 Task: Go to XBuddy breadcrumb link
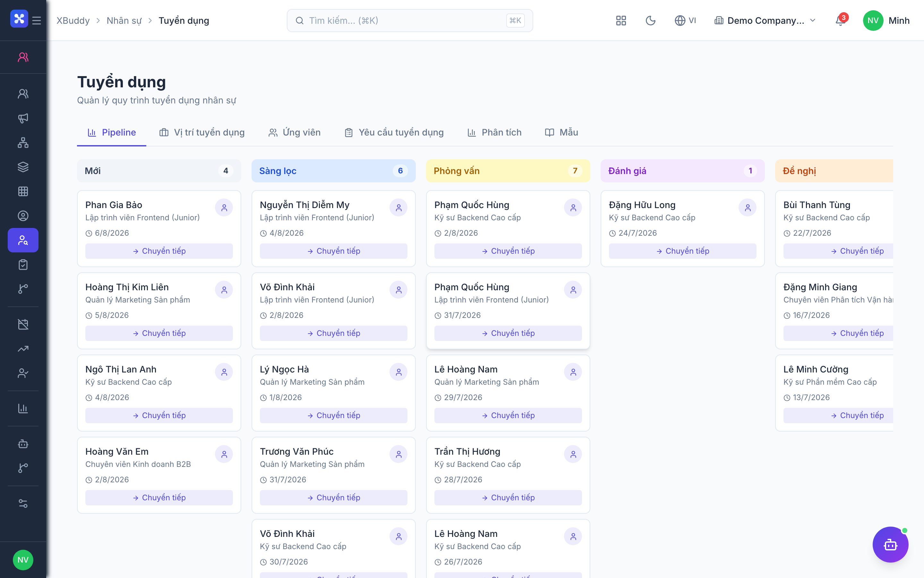tap(73, 20)
